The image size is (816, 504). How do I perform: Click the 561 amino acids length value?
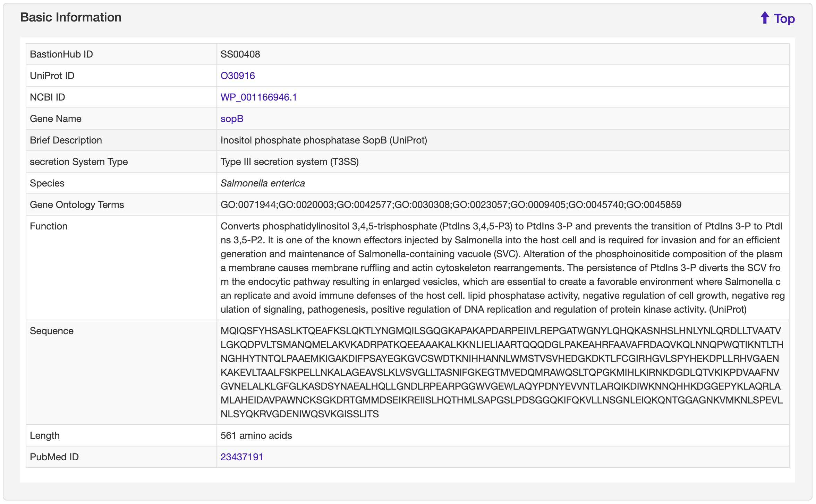[x=256, y=435]
